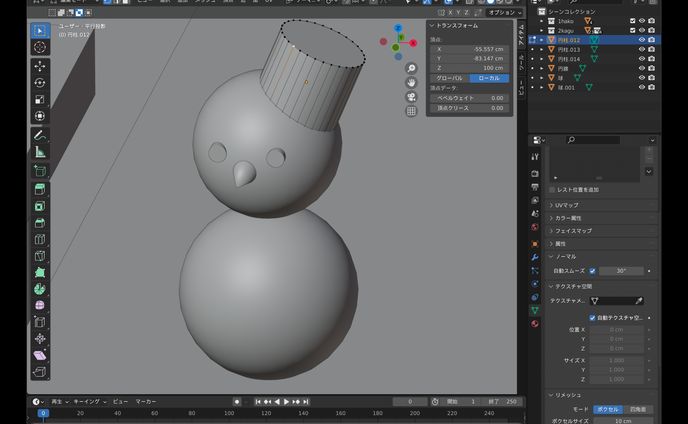Activate the Move tool
688x424 pixels.
40,66
